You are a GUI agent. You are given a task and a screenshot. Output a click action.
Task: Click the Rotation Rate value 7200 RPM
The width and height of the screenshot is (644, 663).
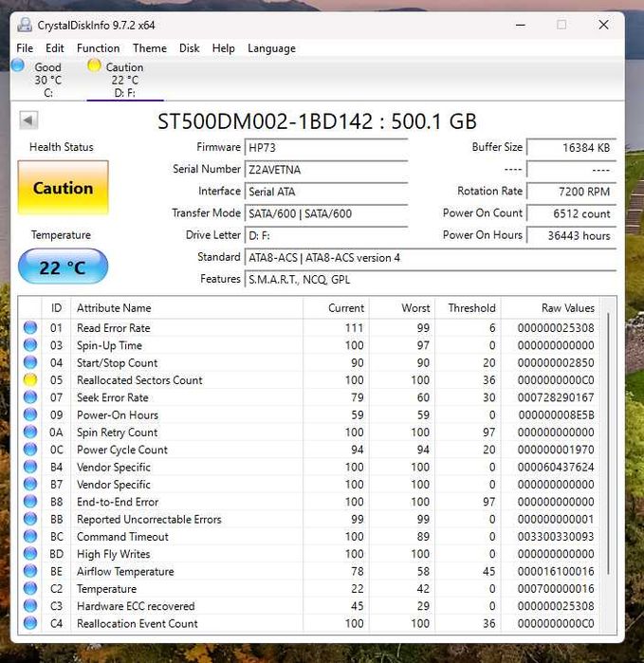[571, 192]
